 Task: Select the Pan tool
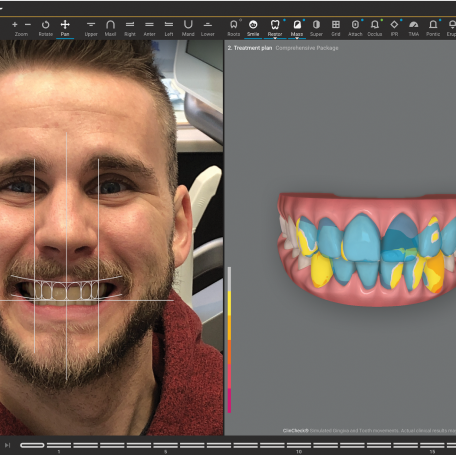point(65,28)
